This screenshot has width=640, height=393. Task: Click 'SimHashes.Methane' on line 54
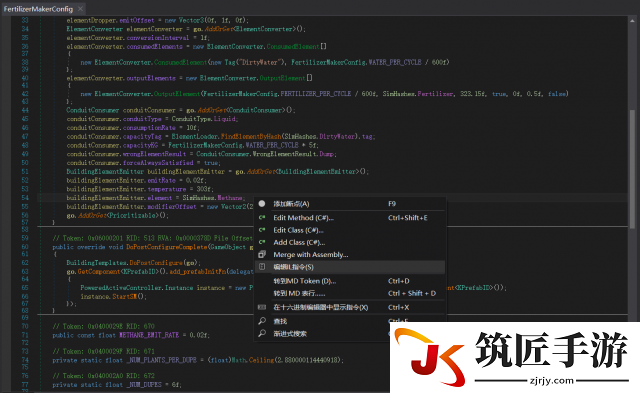pos(213,198)
